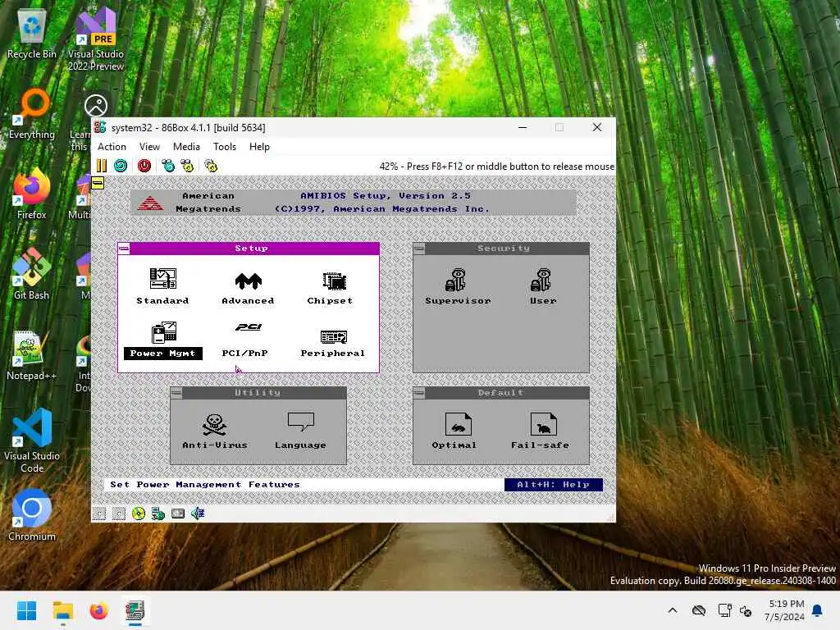Select the Firefox desktop icon
This screenshot has height=630, width=840.
[x=32, y=194]
